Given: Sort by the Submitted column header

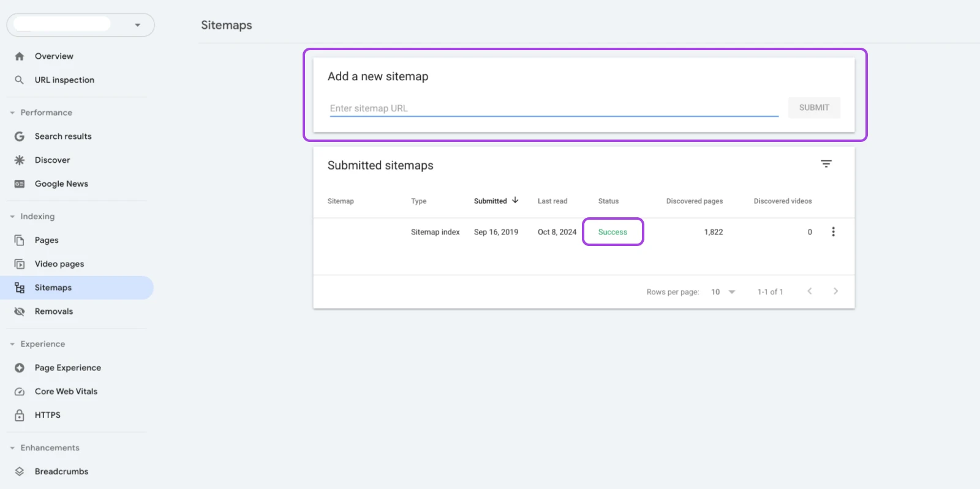Looking at the screenshot, I should (x=491, y=201).
